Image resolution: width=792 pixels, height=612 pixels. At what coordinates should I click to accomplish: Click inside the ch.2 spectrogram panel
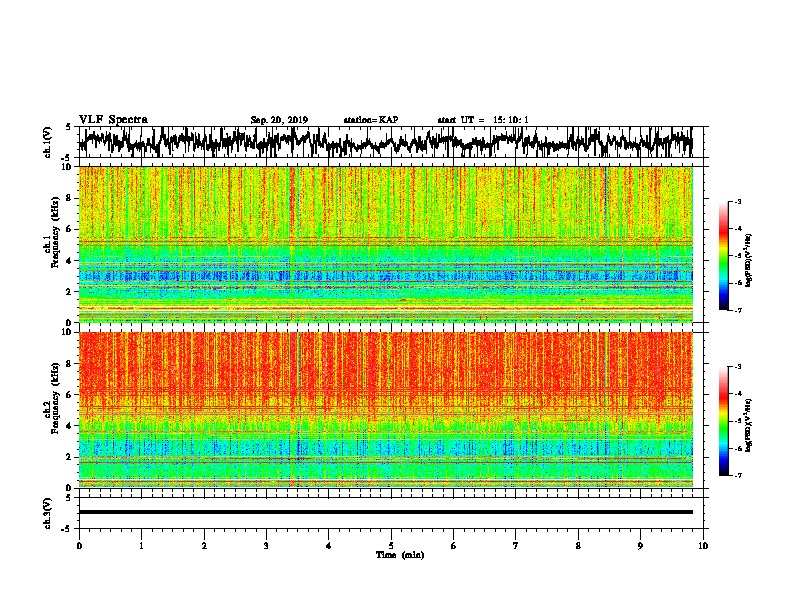coord(386,410)
